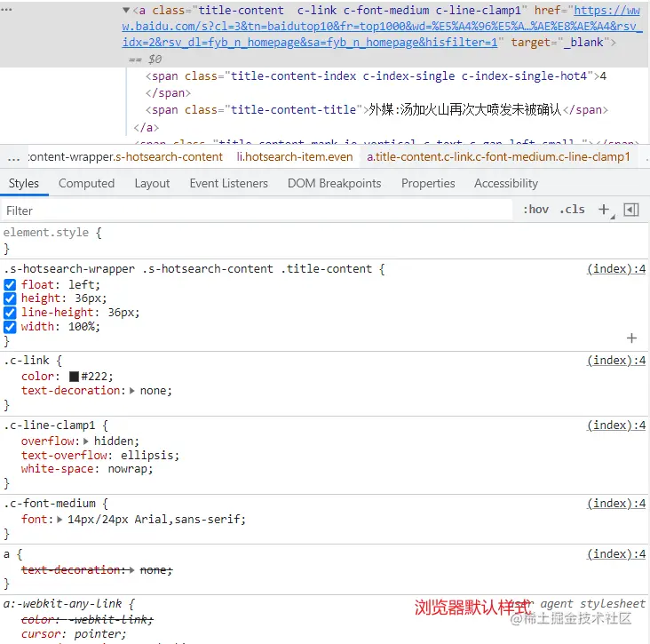
Task: Click the 'left' float value
Action: pos(82,284)
